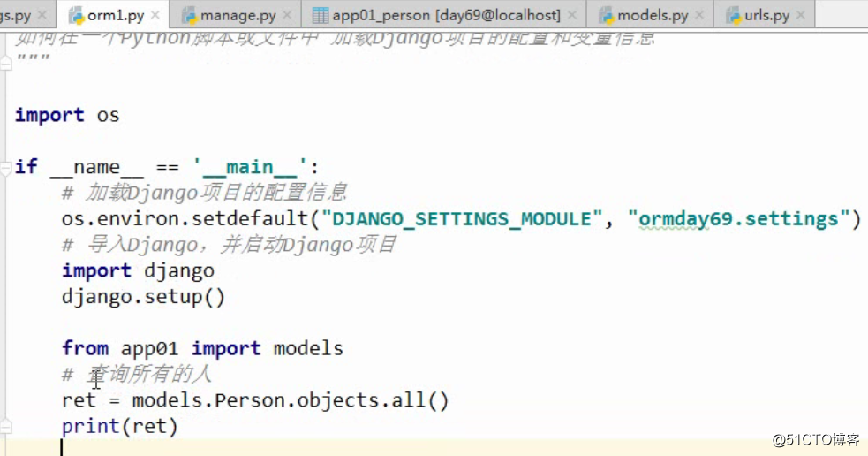Close the manage.py tab
The height and width of the screenshot is (456, 868).
(287, 15)
